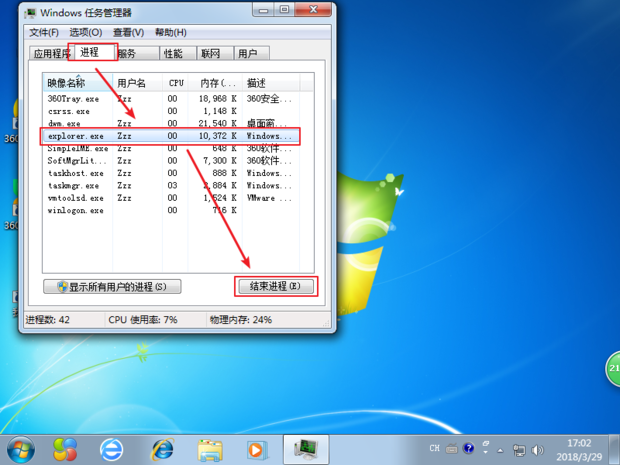The image size is (620, 465).
Task: Select the taskhost.exe process row
Action: [x=171, y=173]
